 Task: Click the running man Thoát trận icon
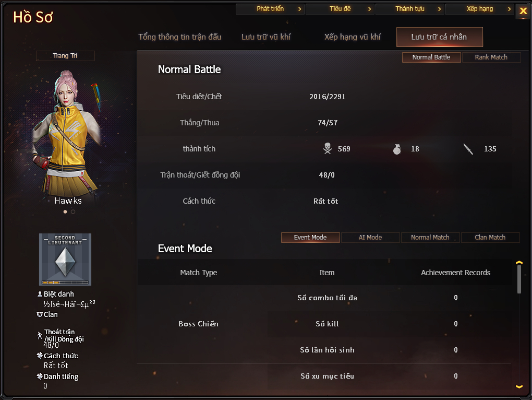(40, 335)
